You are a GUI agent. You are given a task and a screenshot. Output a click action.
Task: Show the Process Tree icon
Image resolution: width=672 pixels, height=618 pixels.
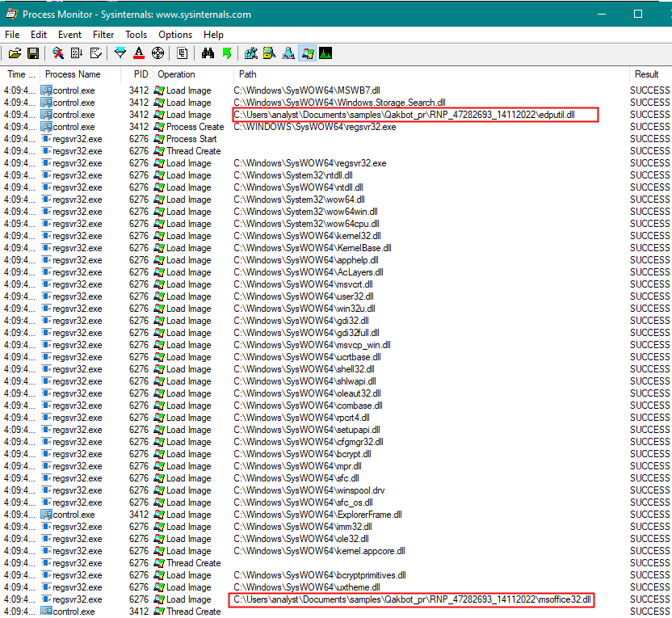coord(183,53)
